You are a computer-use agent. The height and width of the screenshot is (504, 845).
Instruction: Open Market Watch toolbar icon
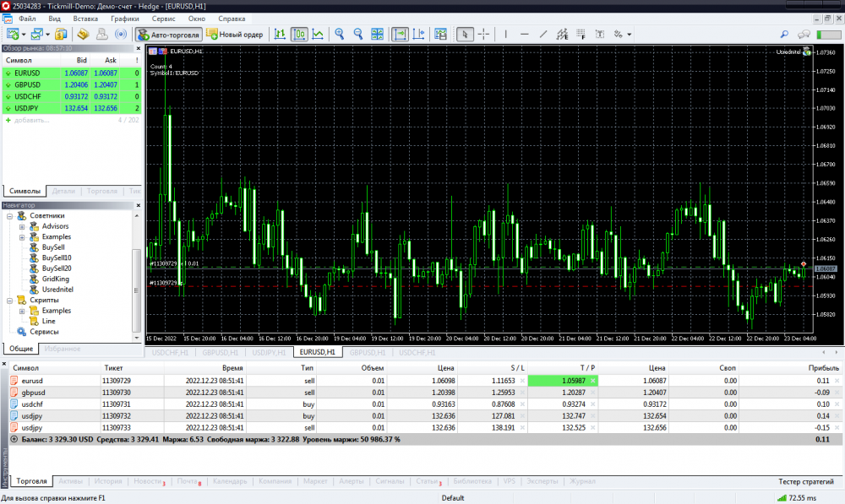pyautogui.click(x=60, y=35)
